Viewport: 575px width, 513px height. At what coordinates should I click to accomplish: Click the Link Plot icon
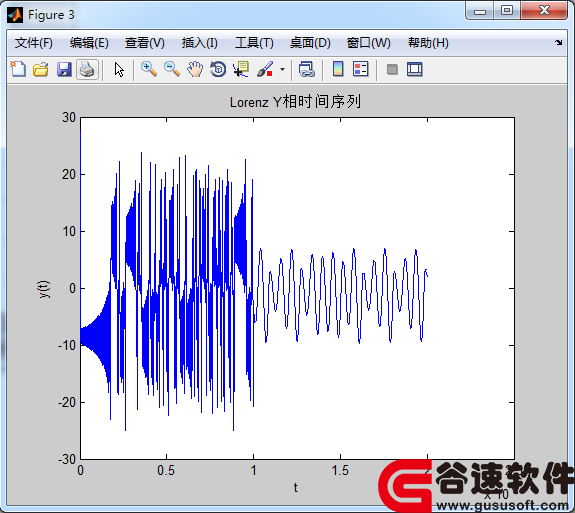307,69
